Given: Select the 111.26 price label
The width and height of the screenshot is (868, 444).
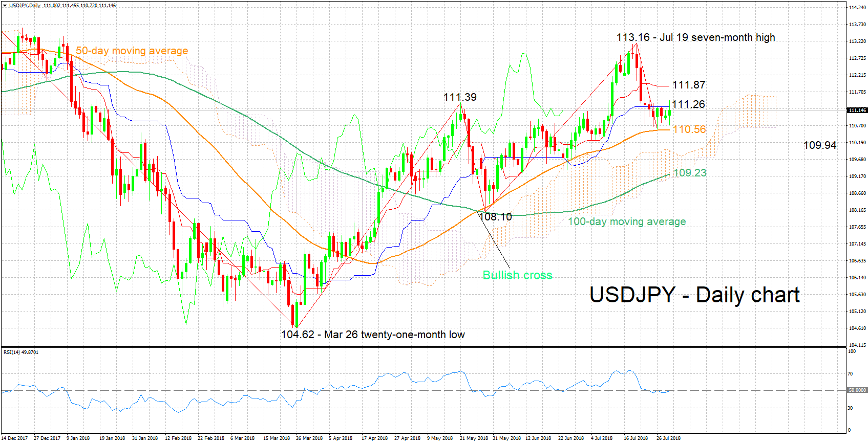Looking at the screenshot, I should [688, 104].
